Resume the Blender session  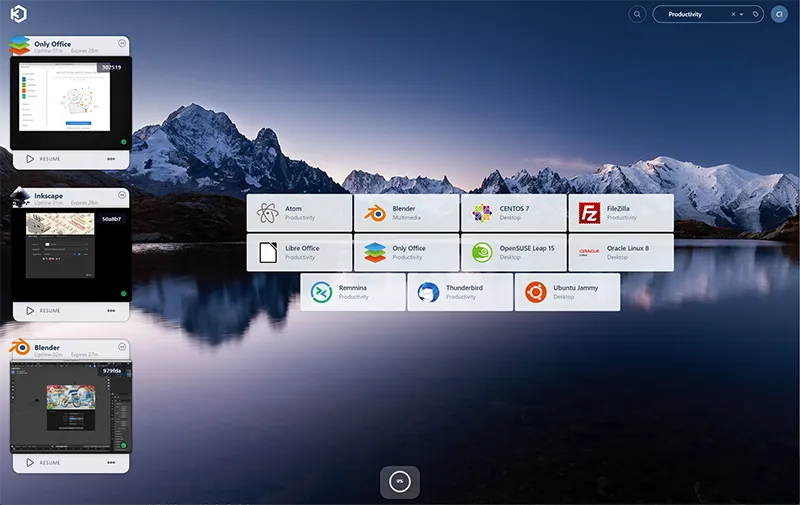43,463
